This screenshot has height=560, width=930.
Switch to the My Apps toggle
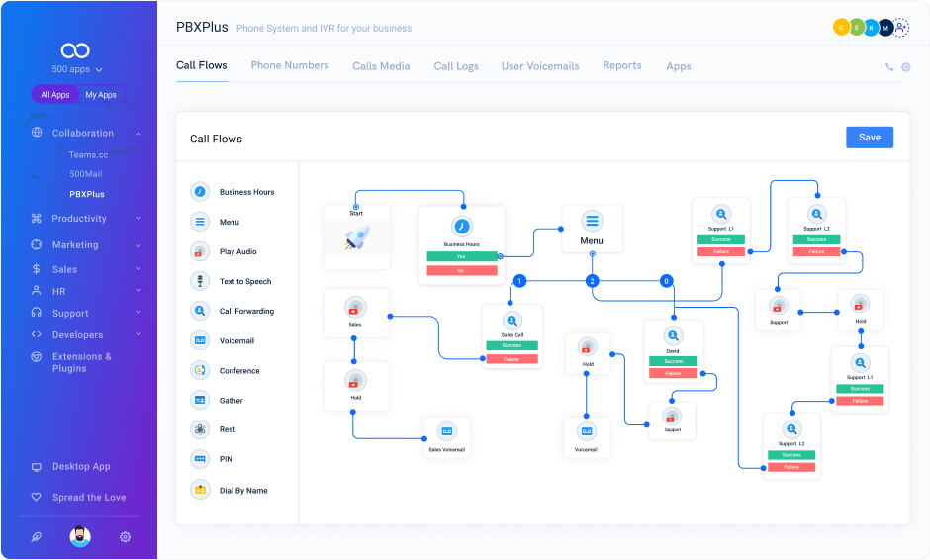point(101,95)
